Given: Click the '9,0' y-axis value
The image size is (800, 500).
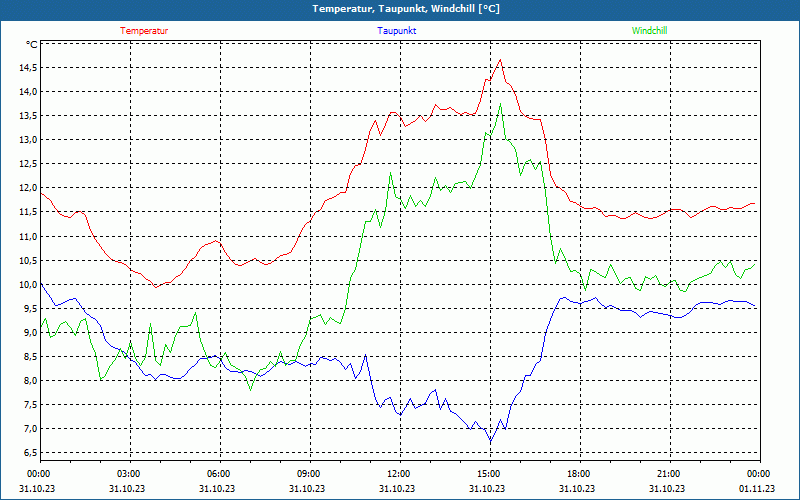Looking at the screenshot, I should click(31, 332).
